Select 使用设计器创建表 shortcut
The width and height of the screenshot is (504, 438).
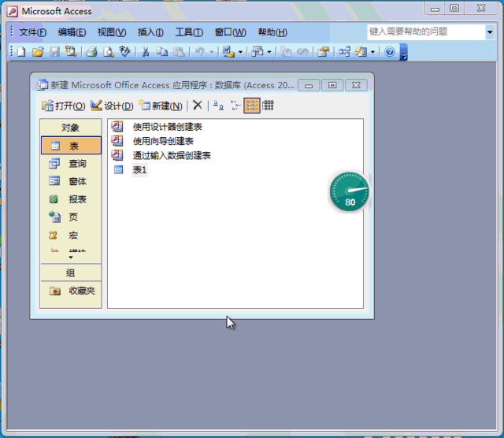[x=157, y=127]
